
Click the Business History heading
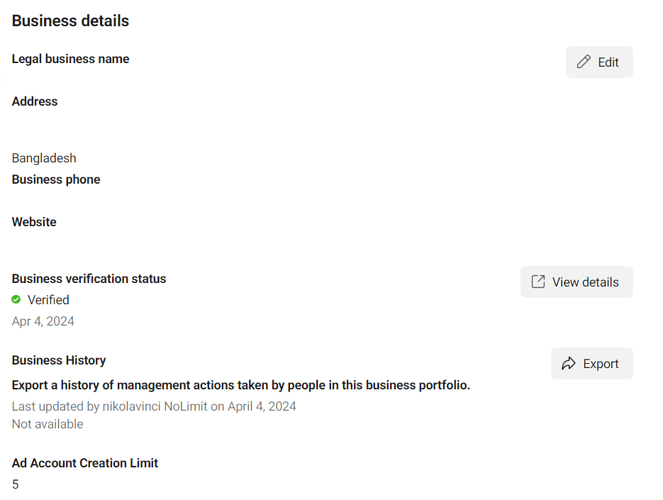point(59,360)
